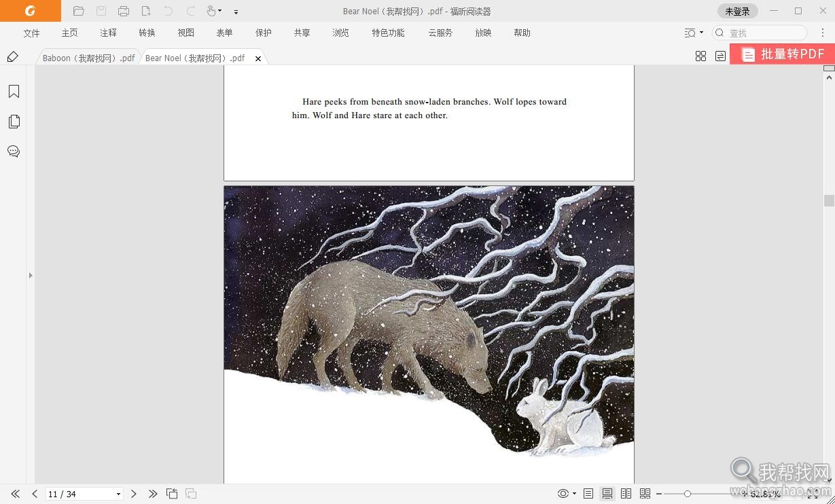The height and width of the screenshot is (504, 835).
Task: Open the 共享 tab
Action: [x=302, y=33]
